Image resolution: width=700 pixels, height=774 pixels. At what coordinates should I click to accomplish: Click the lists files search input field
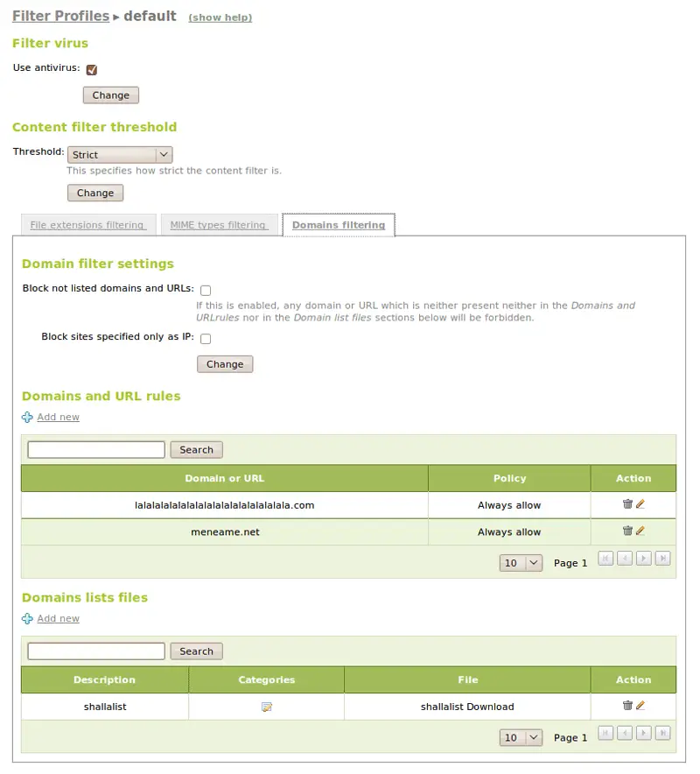96,651
